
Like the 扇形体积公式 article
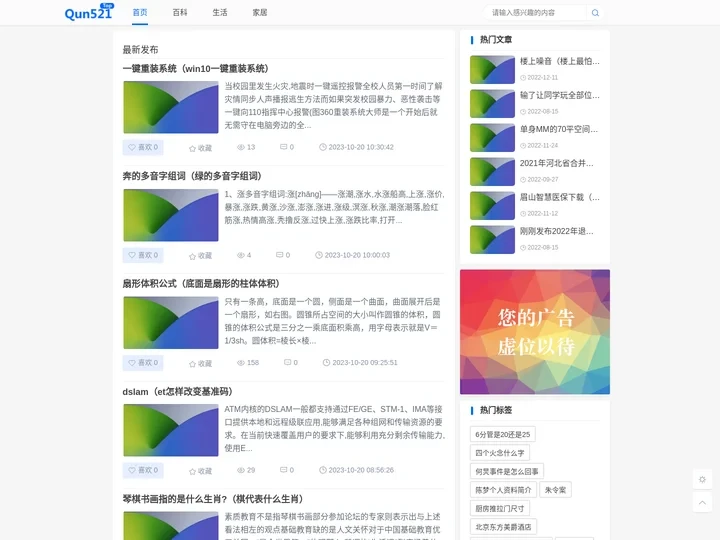(143, 363)
